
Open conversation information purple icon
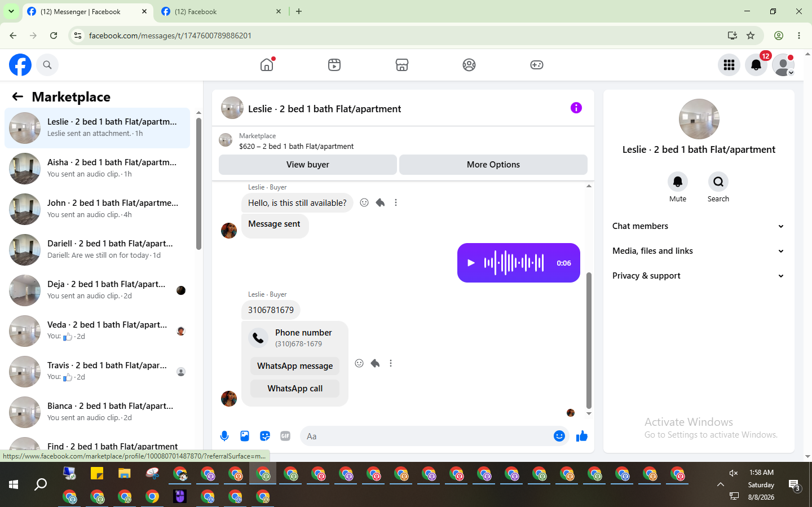pyautogui.click(x=576, y=108)
